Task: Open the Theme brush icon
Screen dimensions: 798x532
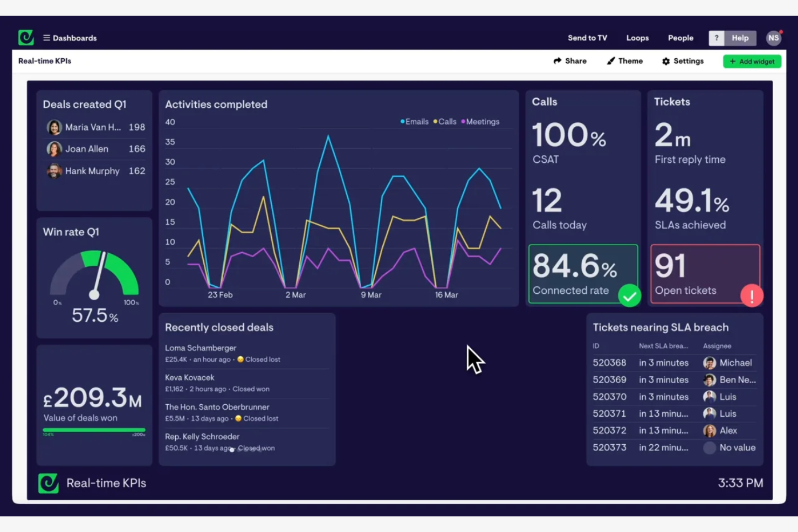Action: 611,61
